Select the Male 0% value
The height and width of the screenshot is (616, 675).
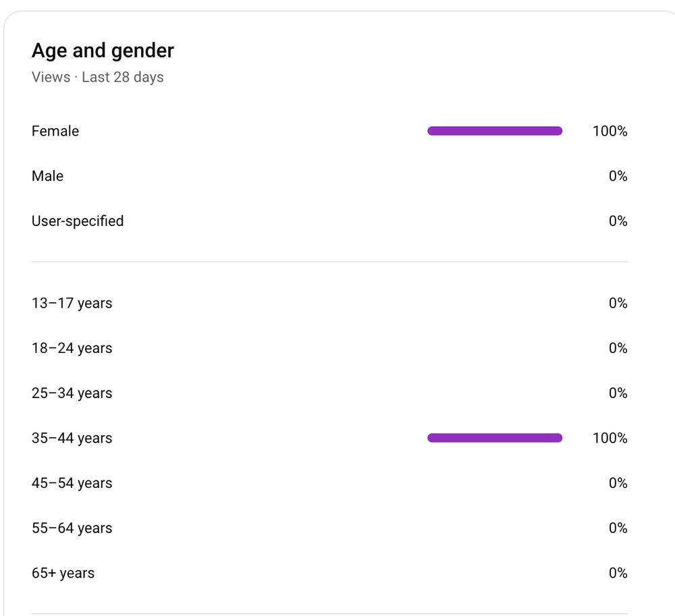618,176
